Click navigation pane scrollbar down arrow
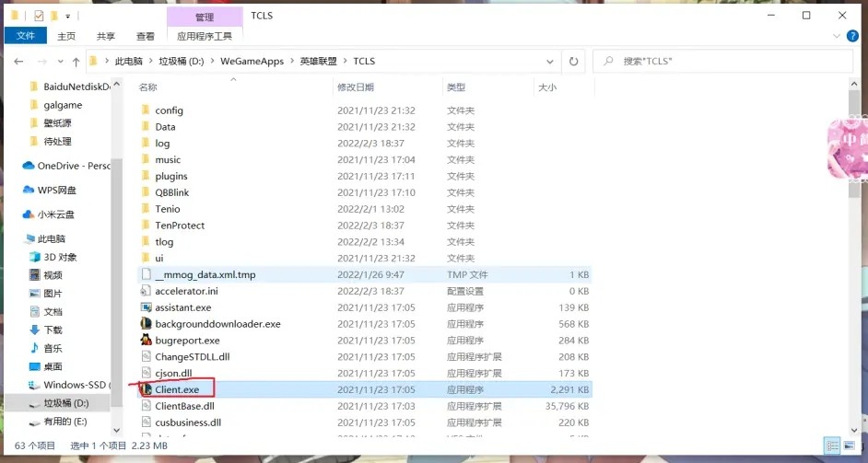Screen dimensions: 868x463 click(116, 431)
